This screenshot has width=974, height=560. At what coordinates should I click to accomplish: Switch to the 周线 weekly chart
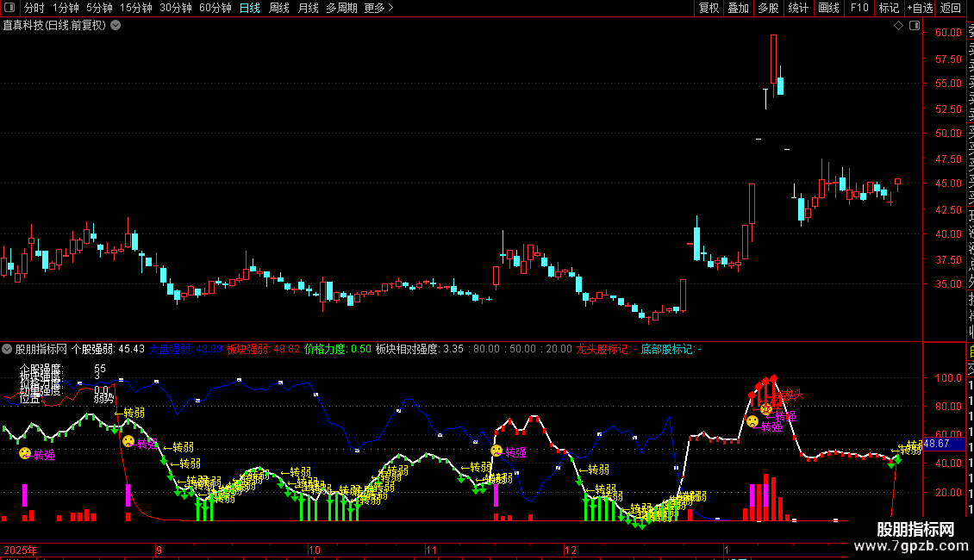[x=279, y=8]
